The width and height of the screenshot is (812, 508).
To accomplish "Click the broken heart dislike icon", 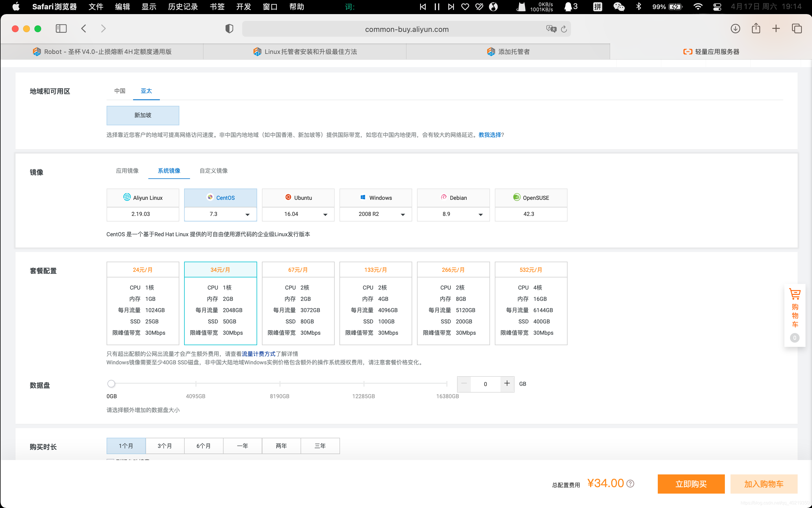I will [x=479, y=7].
